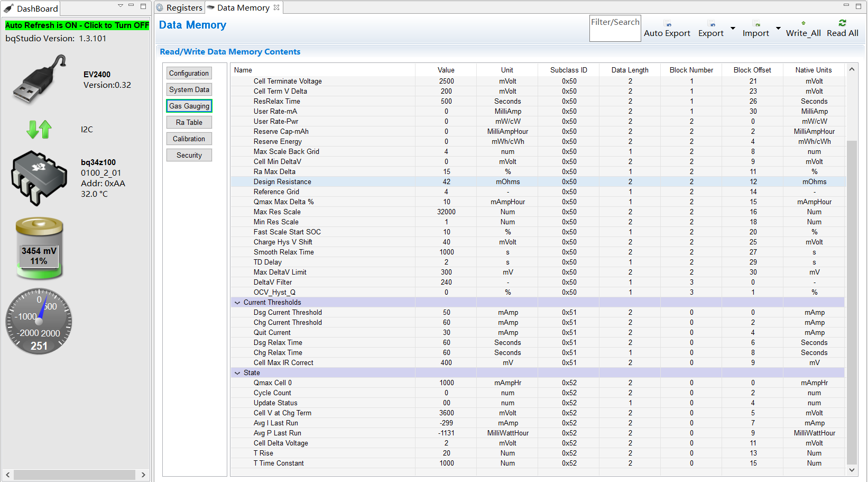Click the data table vertical scrollbar thumb

(852, 302)
